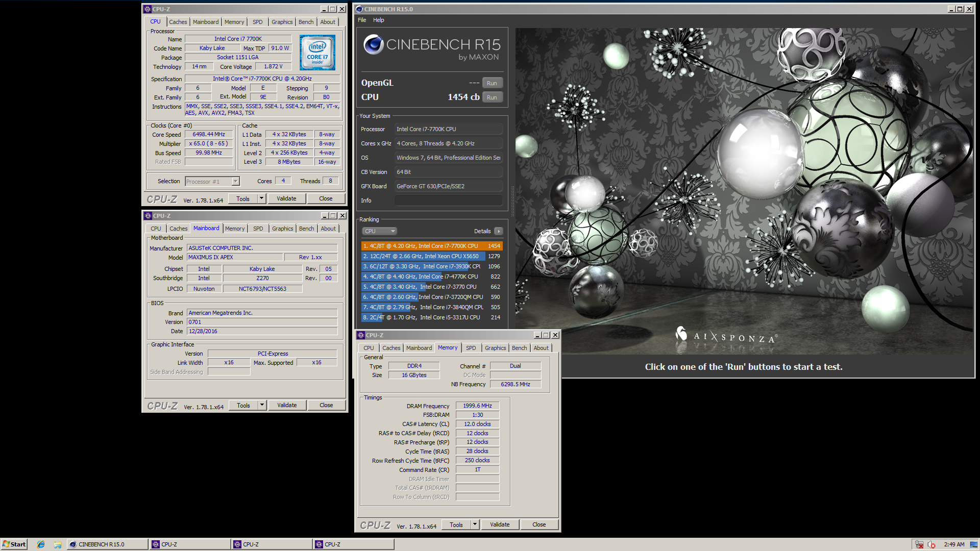Click the GFX Board GeForce GT 630 field
980x551 pixels.
coord(448,186)
